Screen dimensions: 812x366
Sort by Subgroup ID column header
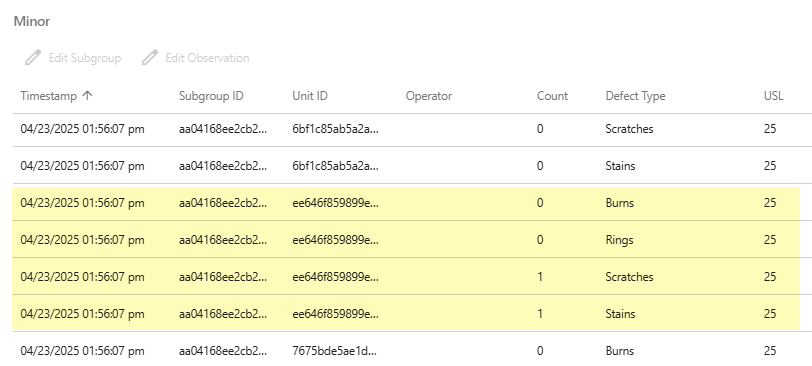[211, 96]
